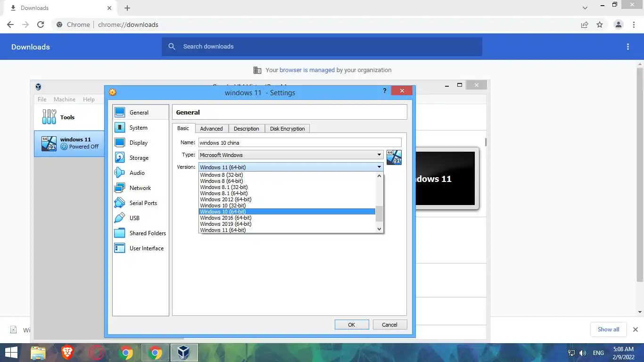Screen dimensions: 644x362
Task: Switch to Disk Encryption tab
Action: (287, 129)
